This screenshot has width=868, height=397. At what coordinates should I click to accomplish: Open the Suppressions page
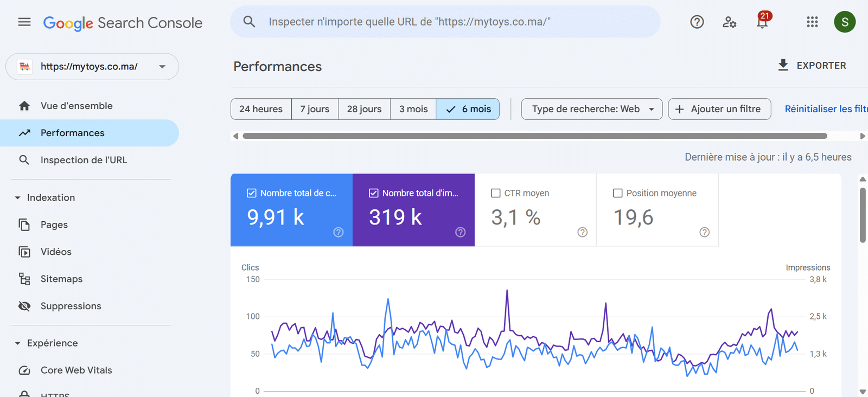point(90,306)
